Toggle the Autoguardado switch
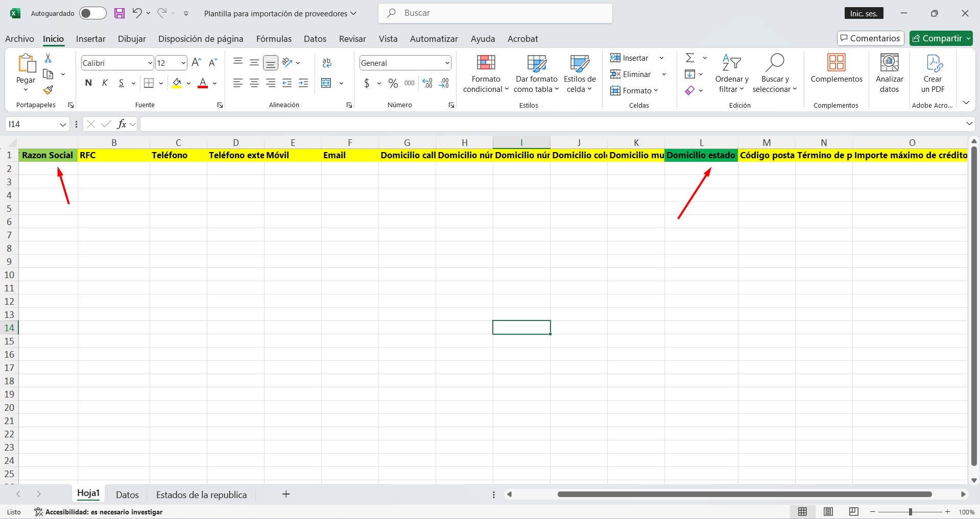980x519 pixels. point(93,13)
